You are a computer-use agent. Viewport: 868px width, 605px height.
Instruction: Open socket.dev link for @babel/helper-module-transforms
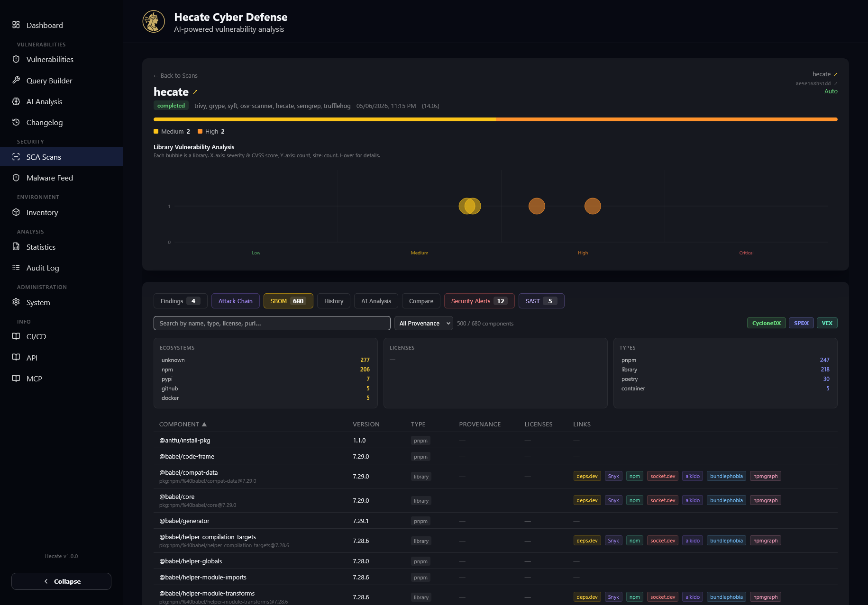(x=663, y=597)
